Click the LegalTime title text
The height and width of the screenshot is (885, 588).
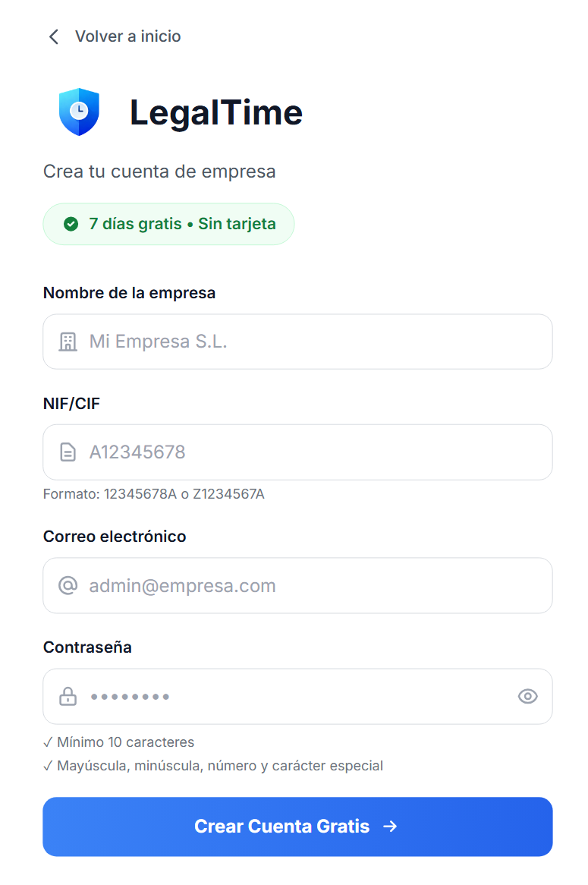(216, 112)
